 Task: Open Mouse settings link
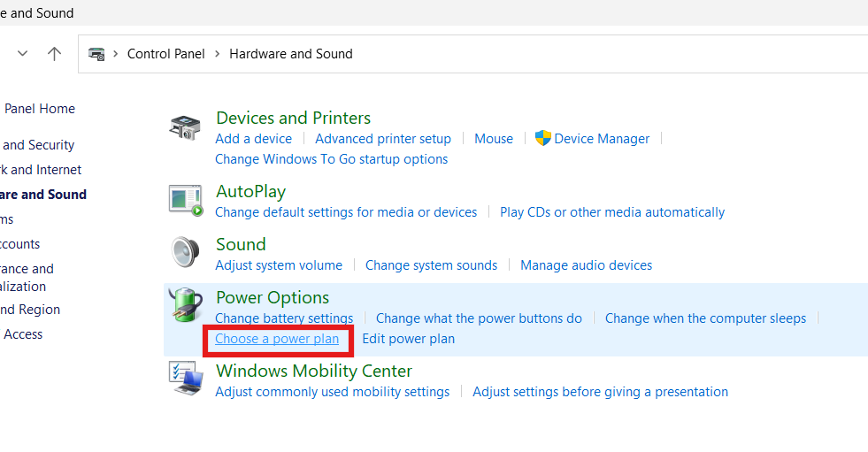click(494, 138)
